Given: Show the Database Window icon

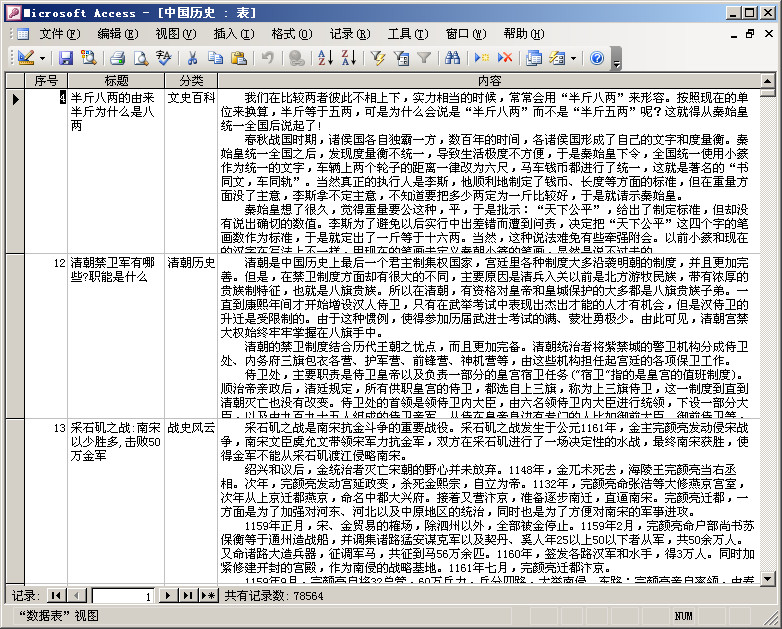Looking at the screenshot, I should (534, 58).
